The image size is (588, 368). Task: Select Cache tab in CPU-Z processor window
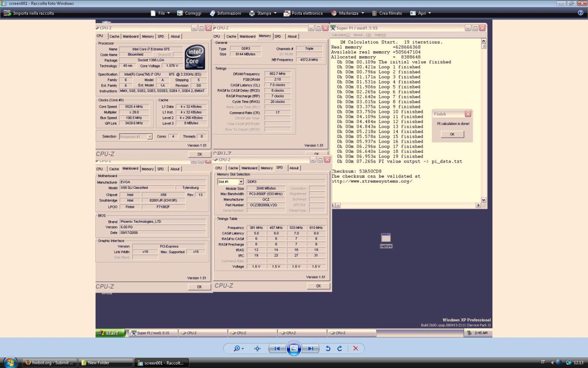(114, 36)
